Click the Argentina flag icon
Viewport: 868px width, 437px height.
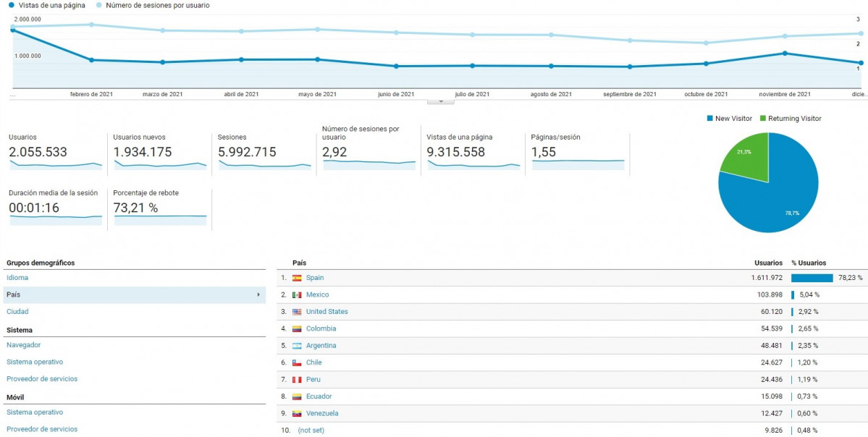297,346
